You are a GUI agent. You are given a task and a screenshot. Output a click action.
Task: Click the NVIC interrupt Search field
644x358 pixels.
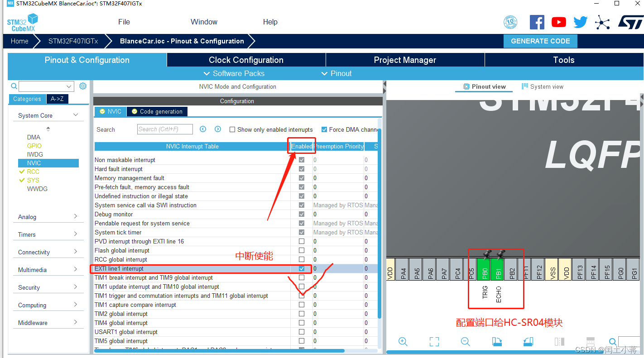[165, 129]
